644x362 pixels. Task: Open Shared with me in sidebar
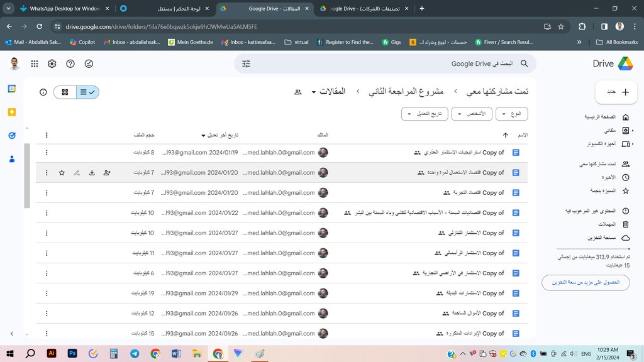(x=604, y=164)
